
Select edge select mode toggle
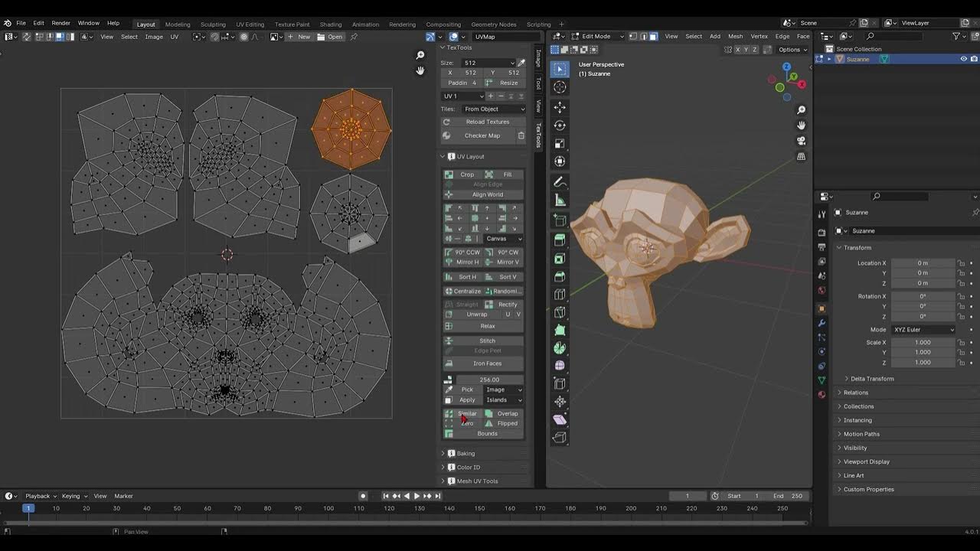[643, 36]
